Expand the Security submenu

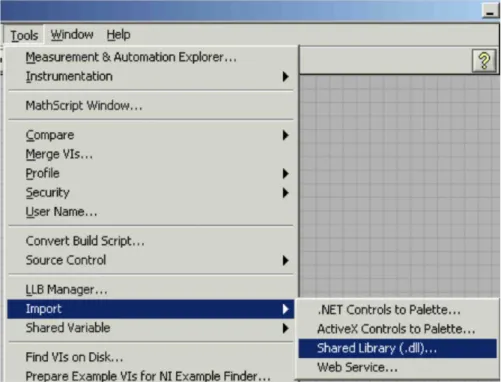[150, 193]
